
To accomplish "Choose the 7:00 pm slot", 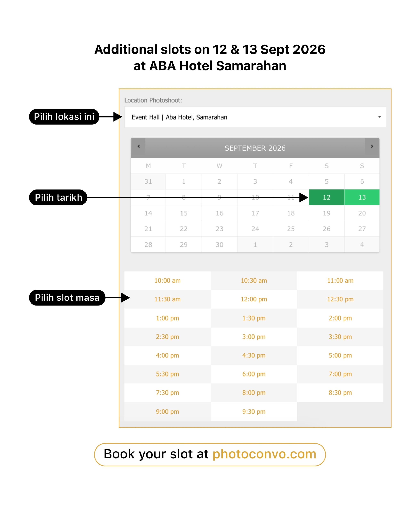I will point(340,374).
